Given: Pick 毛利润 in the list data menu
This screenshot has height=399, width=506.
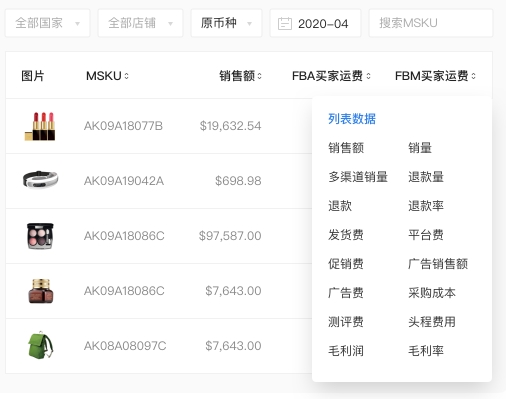Looking at the screenshot, I should [346, 351].
